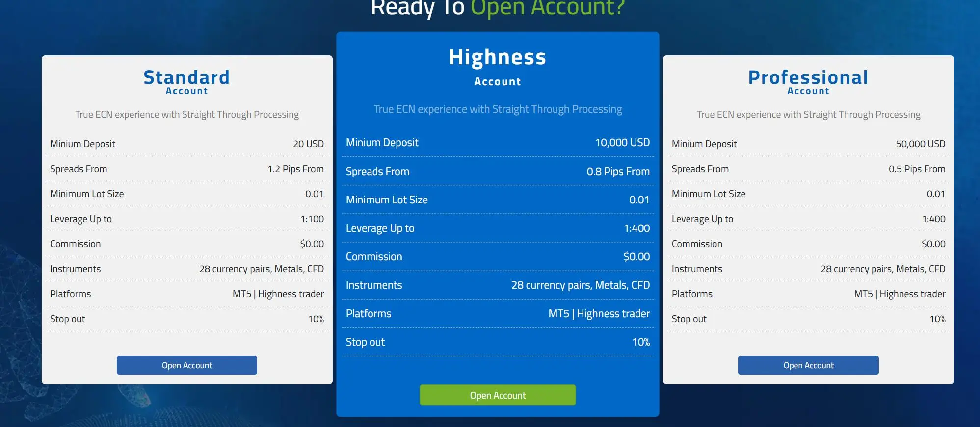Click the '20 USD' minimum deposit value
Screen dimensions: 980x427
click(308, 144)
